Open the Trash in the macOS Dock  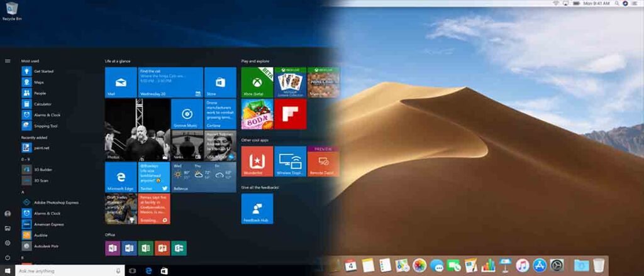coord(599,265)
